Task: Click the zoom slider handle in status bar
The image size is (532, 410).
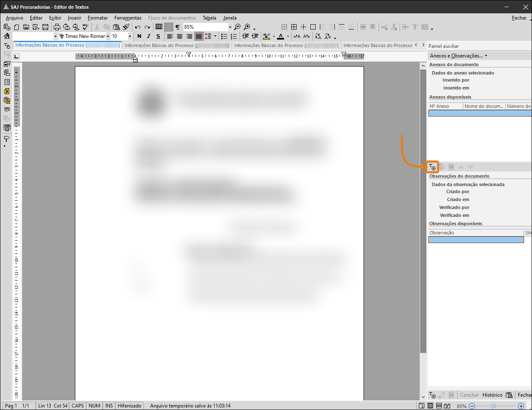Action: 493,406
